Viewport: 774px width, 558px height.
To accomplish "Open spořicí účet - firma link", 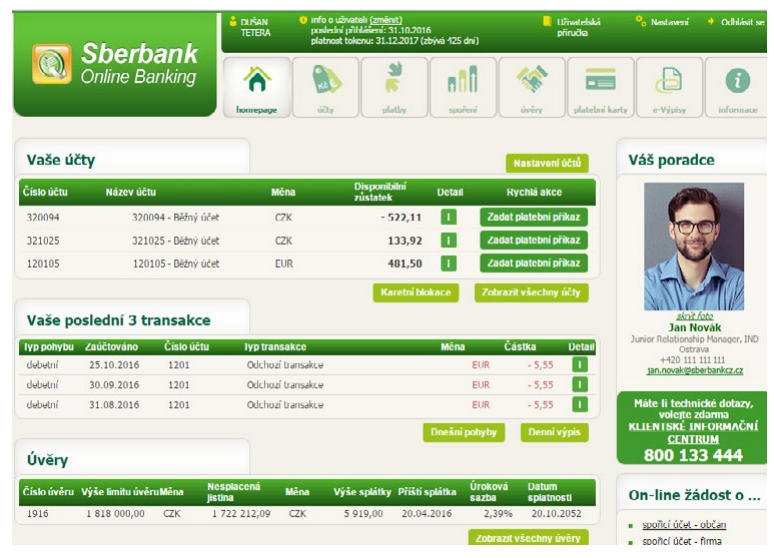I will point(682,541).
